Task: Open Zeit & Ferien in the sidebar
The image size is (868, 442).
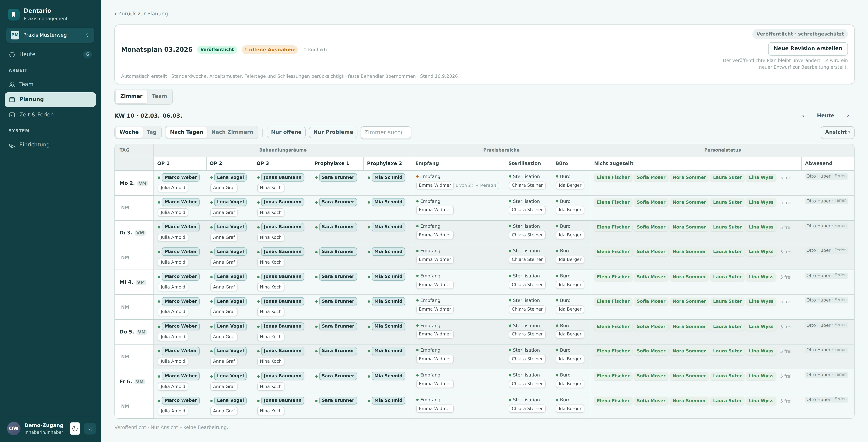Action: (50, 115)
